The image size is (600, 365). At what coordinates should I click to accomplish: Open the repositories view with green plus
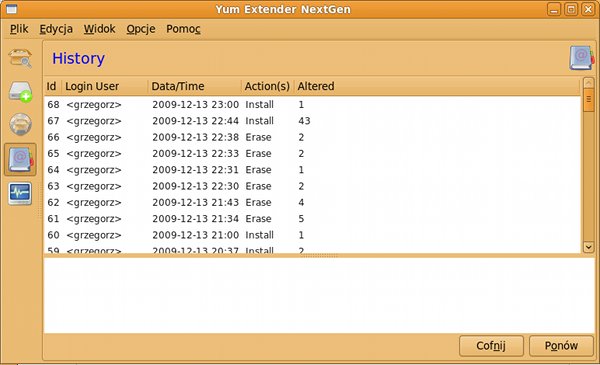pyautogui.click(x=20, y=92)
